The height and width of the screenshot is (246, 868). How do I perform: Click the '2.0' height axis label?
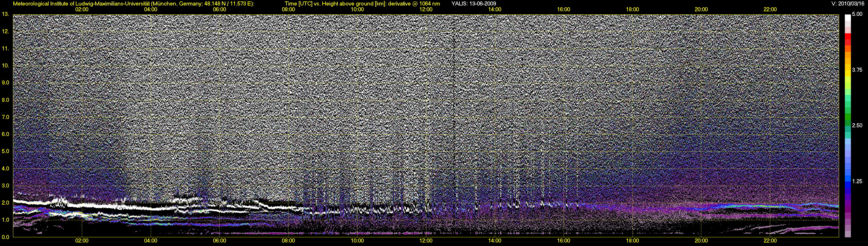click(5, 203)
